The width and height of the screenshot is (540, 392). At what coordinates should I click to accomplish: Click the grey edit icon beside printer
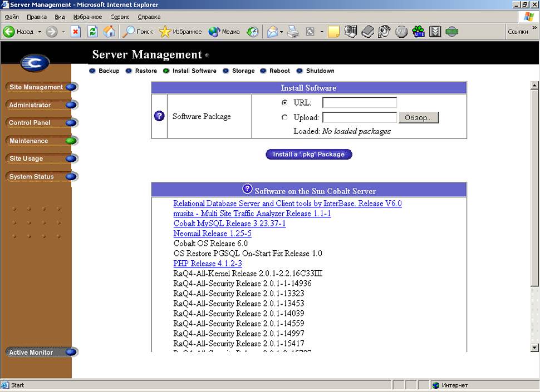click(310, 32)
